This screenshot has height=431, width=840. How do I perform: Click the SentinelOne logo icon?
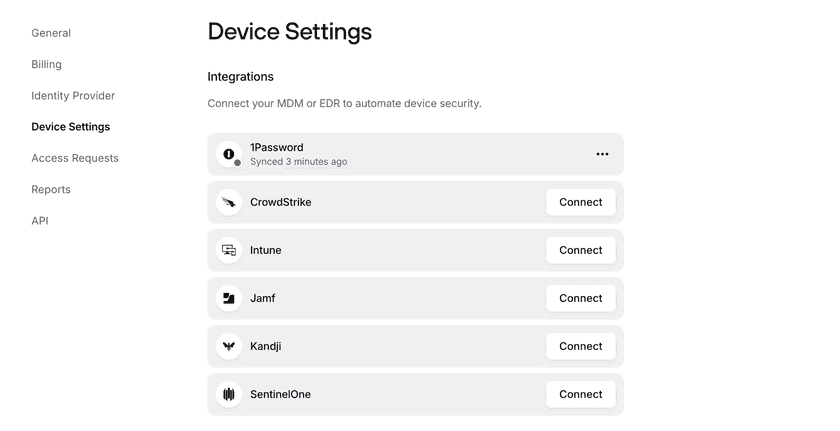pos(229,394)
